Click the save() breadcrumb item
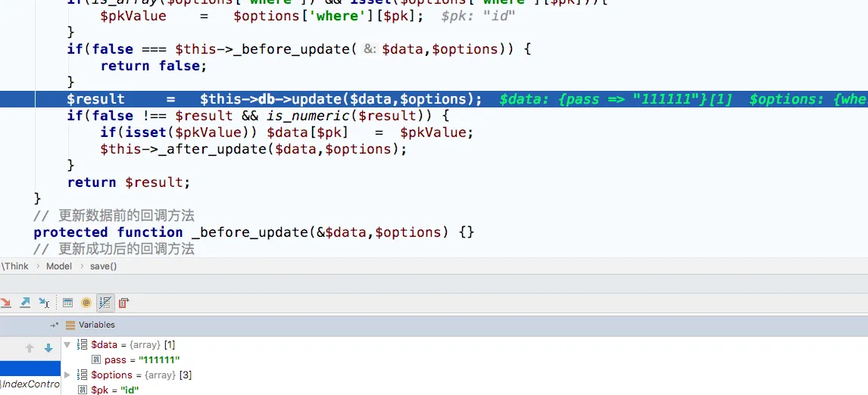The width and height of the screenshot is (868, 395). pyautogui.click(x=103, y=266)
